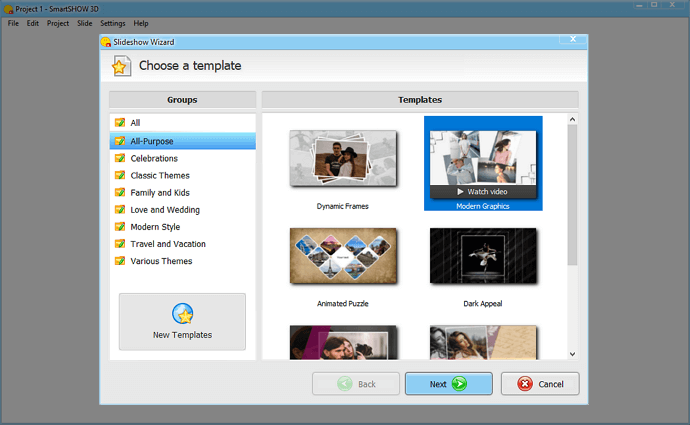Viewport: 690px width, 425px height.
Task: Click the folder icon beside Classic Themes
Action: pos(120,176)
